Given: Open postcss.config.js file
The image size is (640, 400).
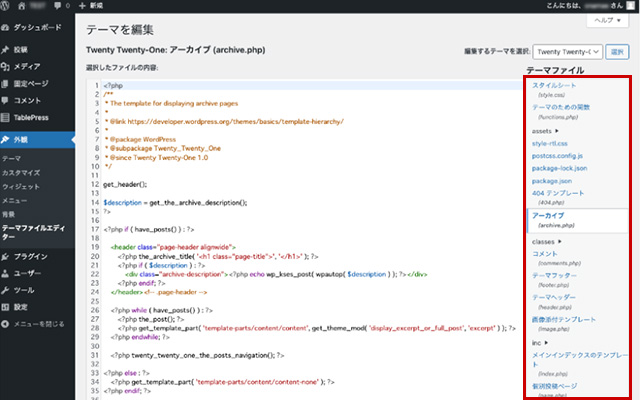Looking at the screenshot, I should [557, 156].
